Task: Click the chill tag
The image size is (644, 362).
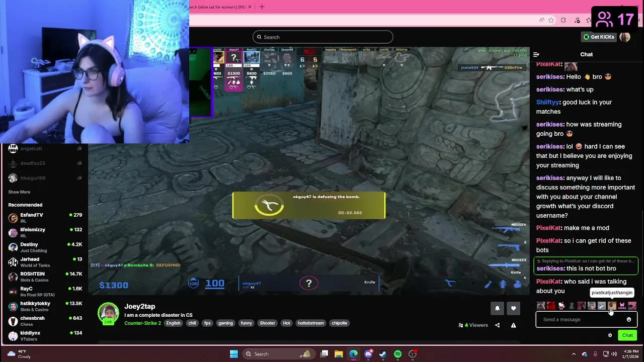Action: coord(192,323)
